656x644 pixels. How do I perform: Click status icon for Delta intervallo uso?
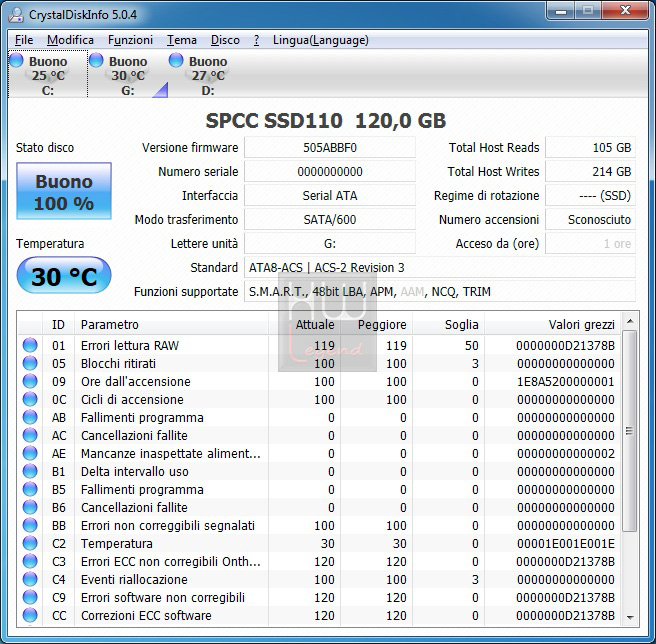(x=30, y=471)
